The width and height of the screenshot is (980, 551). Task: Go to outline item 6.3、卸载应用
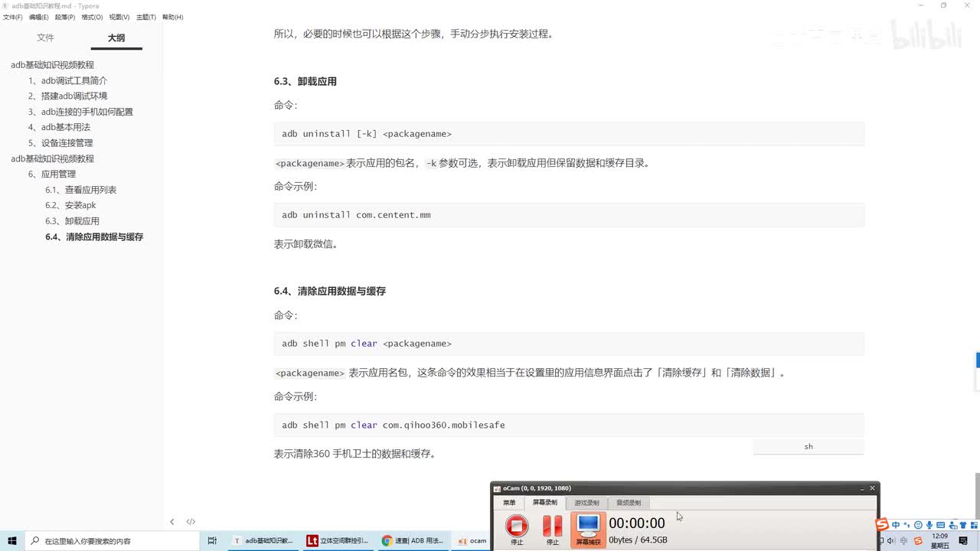coord(72,221)
